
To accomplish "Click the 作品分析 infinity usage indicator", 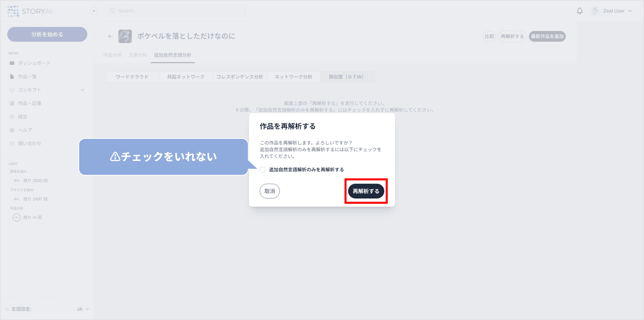I will [17, 217].
